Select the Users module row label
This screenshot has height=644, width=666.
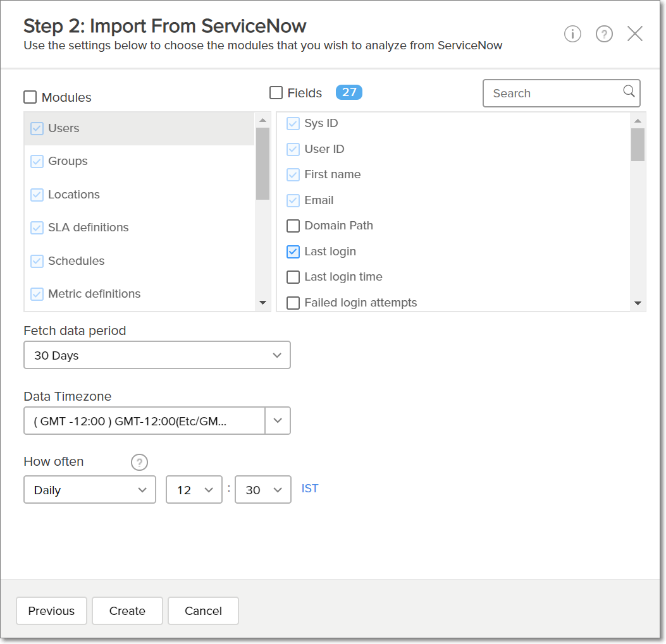click(x=64, y=128)
